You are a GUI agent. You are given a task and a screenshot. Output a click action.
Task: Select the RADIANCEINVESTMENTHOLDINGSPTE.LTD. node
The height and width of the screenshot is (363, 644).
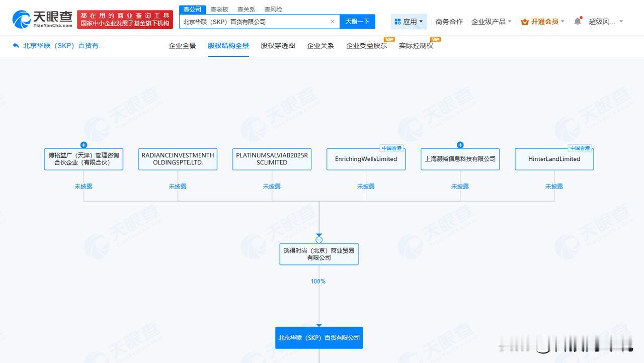point(178,159)
